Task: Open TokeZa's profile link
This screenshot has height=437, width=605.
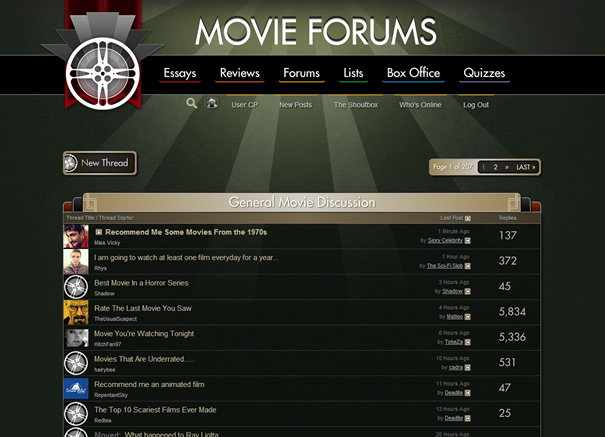Action: 454,342
